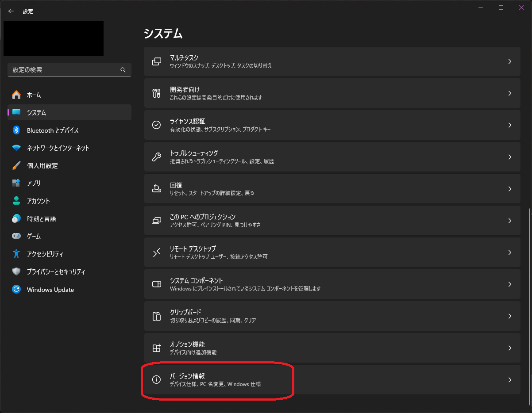This screenshot has width=532, height=413.
Task: Click the 設定の検索 search box
Action: 64,70
